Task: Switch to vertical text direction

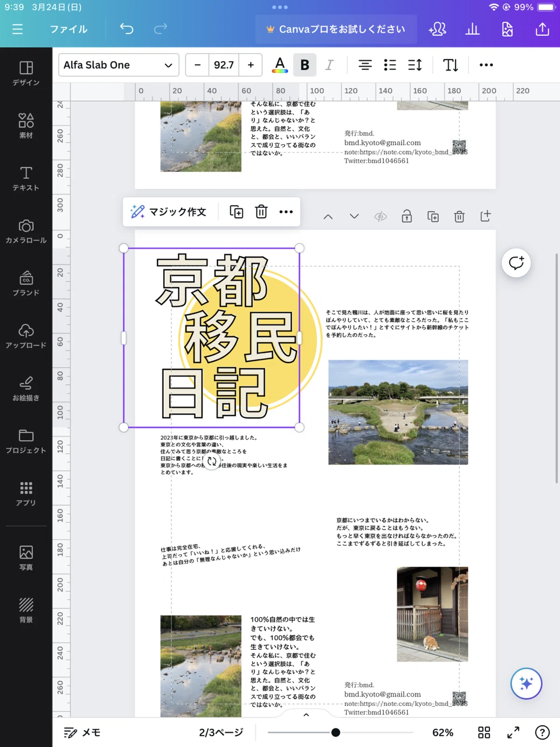Action: [x=450, y=65]
